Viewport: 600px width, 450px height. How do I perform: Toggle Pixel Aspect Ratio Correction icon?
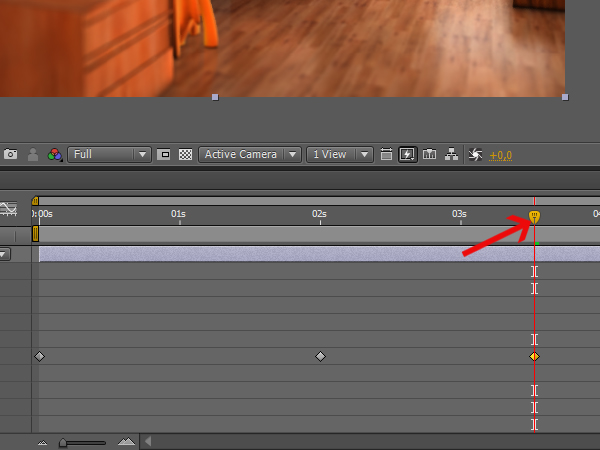[x=386, y=155]
